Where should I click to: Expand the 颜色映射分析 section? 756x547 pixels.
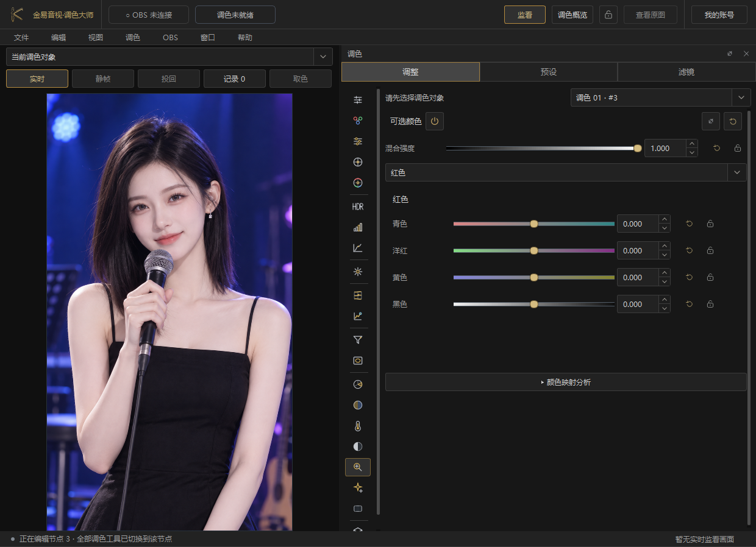click(x=566, y=382)
